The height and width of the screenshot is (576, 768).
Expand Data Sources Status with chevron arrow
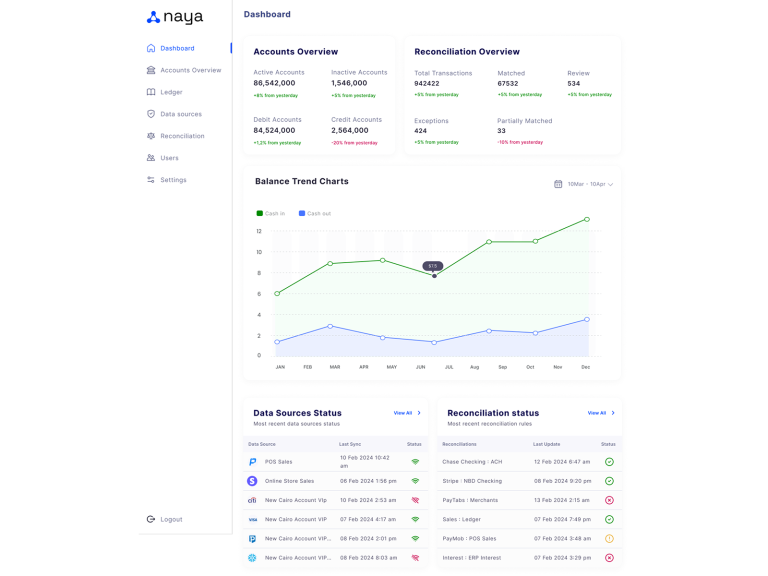pyautogui.click(x=419, y=412)
